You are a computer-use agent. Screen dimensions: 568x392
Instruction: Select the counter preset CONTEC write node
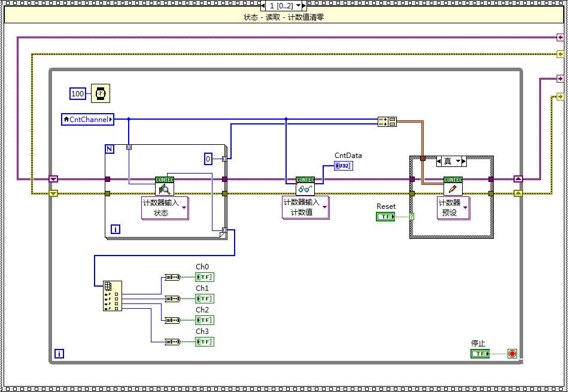452,186
